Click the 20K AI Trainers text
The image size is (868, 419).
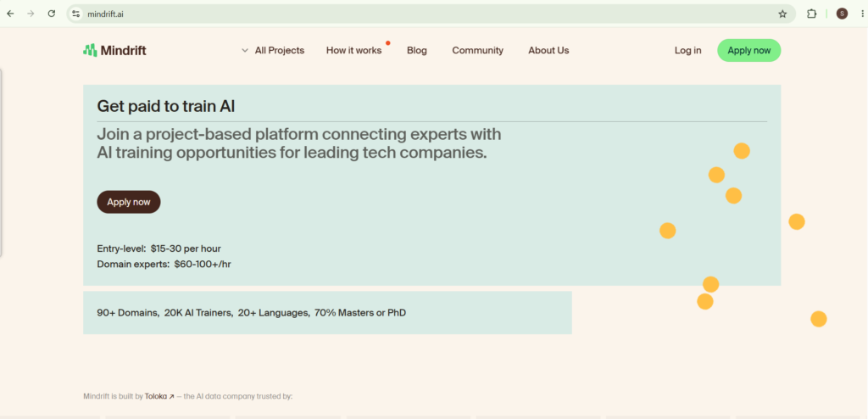[198, 313]
